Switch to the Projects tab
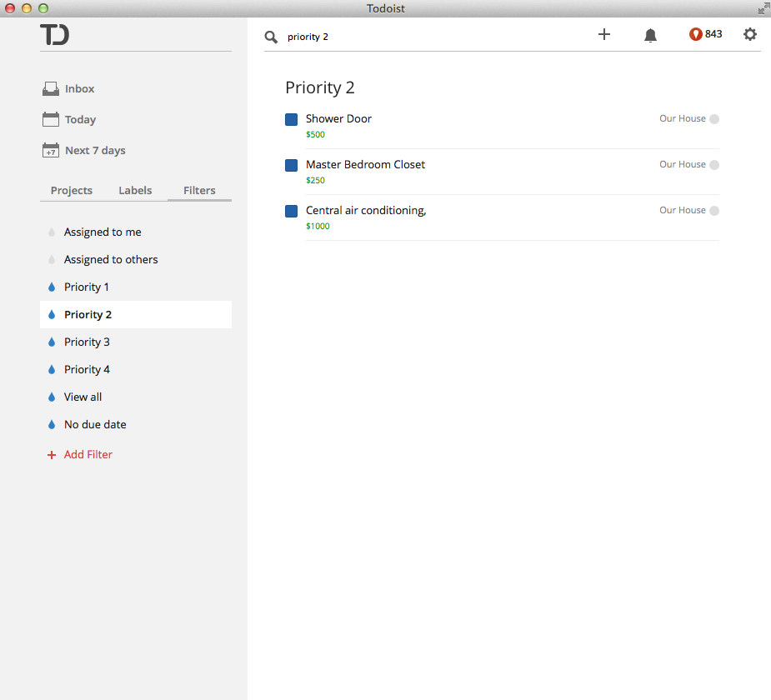Screen dimensions: 771x700 tap(72, 191)
